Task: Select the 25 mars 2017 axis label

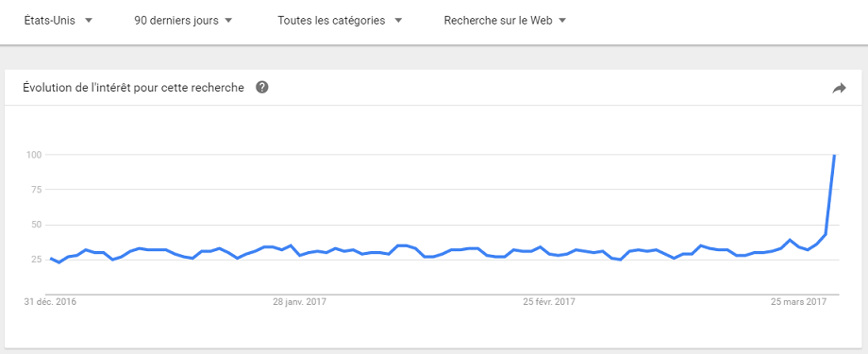Action: click(799, 302)
